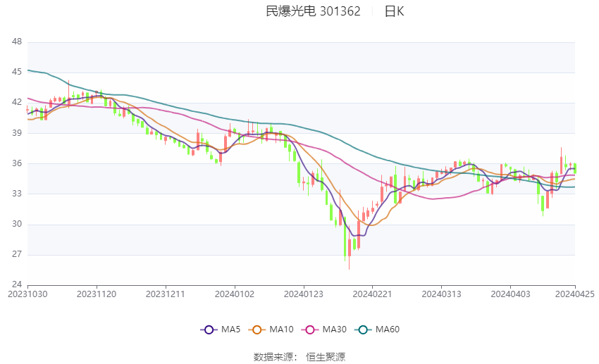The image size is (599, 364).
Task: Click the 24 price axis label
Action: (x=17, y=284)
